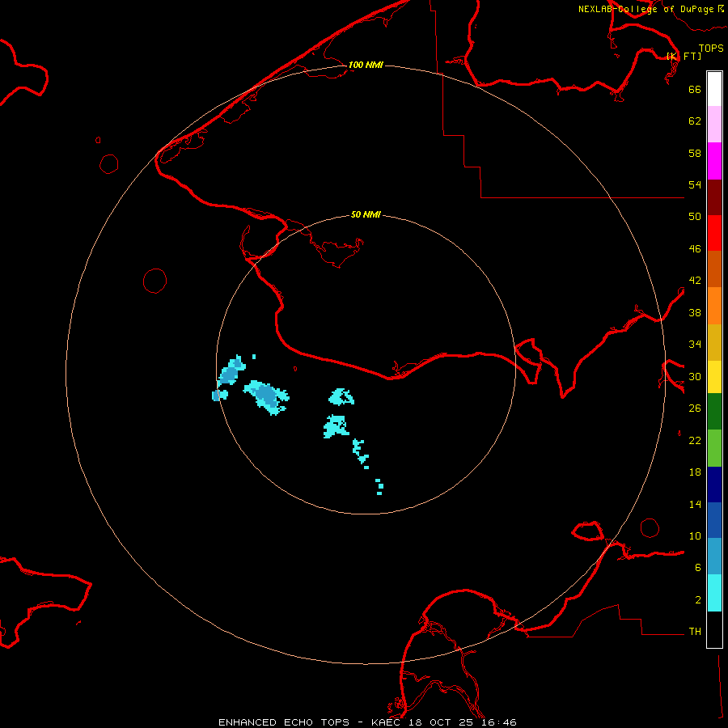Click the '30' scale value
Screen dimensions: 728x728
point(695,376)
